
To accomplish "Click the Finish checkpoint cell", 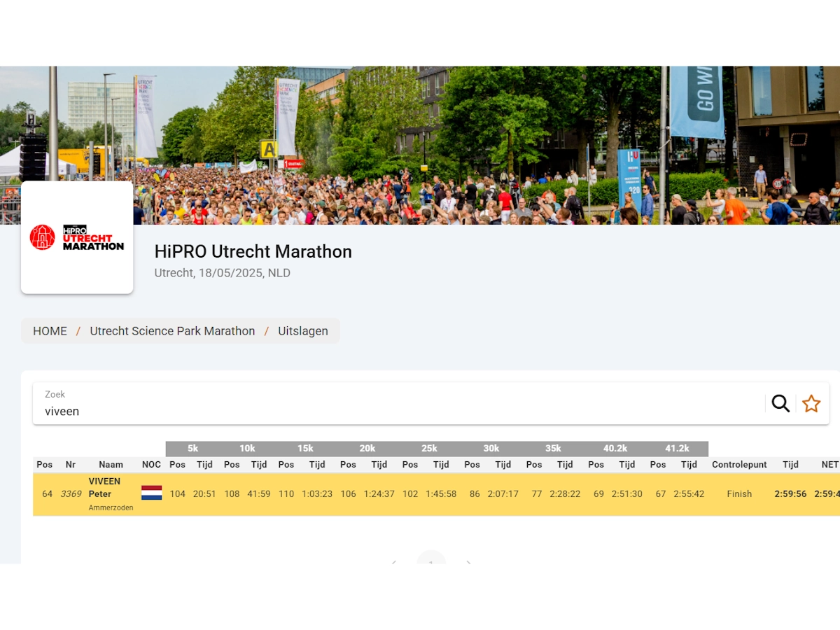I will 739,494.
